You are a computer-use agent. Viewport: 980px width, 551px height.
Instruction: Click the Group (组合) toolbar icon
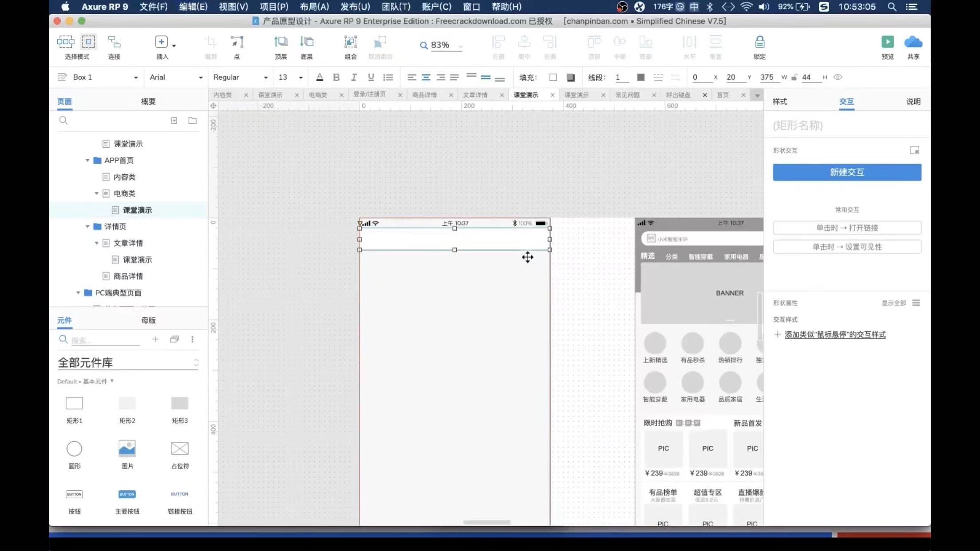(350, 42)
